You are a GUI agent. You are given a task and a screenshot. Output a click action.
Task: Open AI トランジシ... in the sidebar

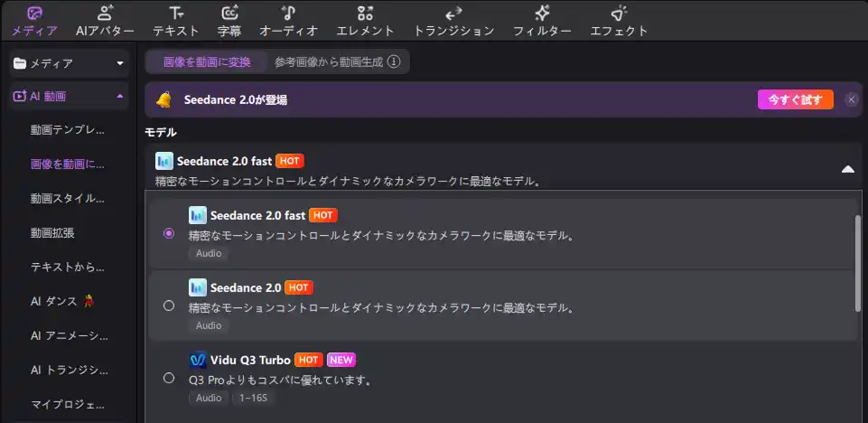pyautogui.click(x=70, y=371)
